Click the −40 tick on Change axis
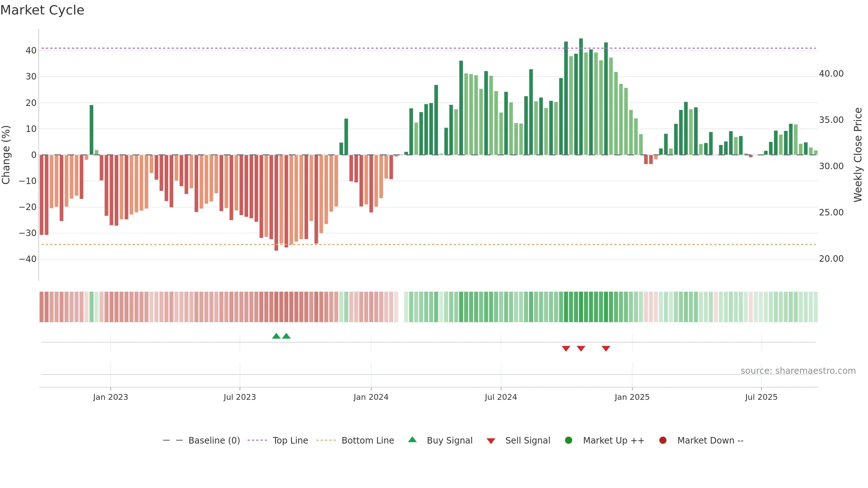This screenshot has width=868, height=488. [x=28, y=259]
